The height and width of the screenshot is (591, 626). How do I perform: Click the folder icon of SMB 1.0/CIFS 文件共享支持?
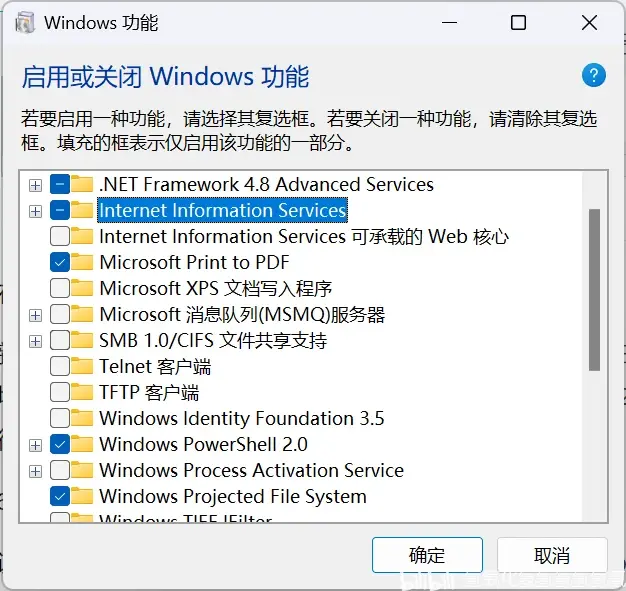tap(82, 340)
